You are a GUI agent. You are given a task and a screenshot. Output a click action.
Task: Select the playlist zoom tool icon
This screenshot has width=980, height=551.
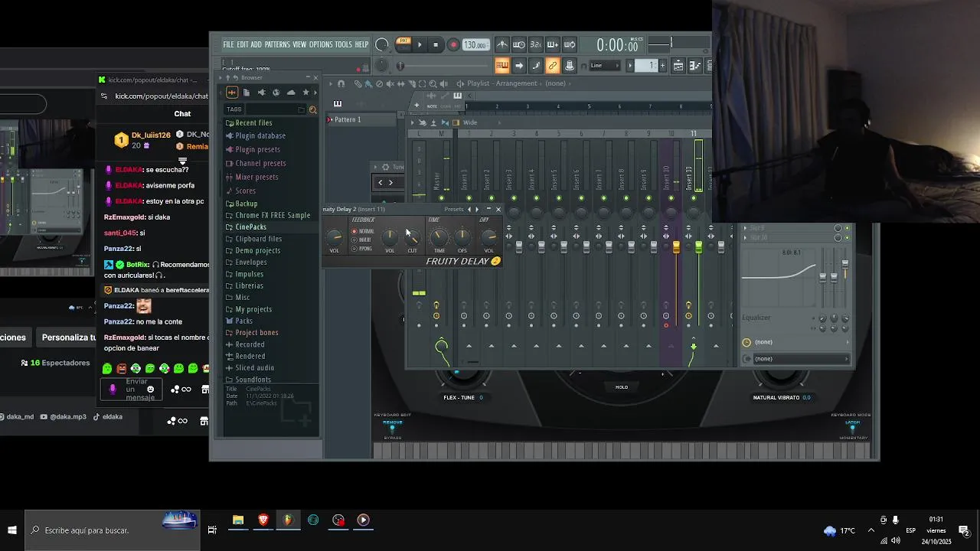[x=433, y=83]
